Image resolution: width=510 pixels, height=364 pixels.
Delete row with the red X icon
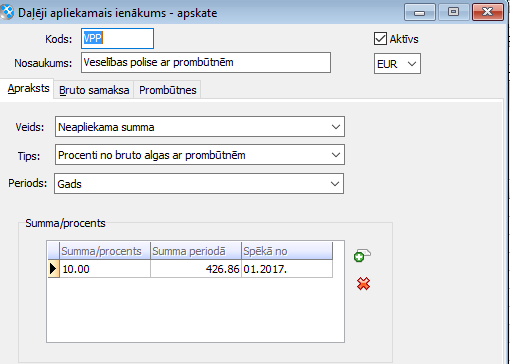(363, 284)
